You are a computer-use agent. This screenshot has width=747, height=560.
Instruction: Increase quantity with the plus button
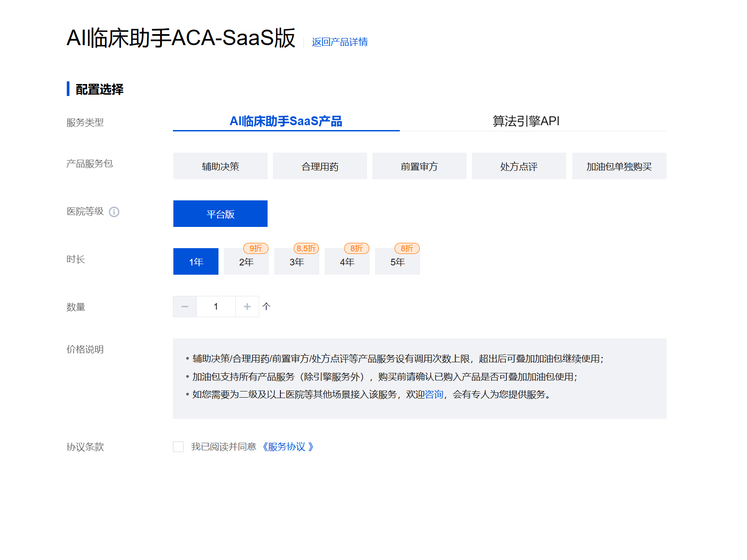(x=247, y=307)
